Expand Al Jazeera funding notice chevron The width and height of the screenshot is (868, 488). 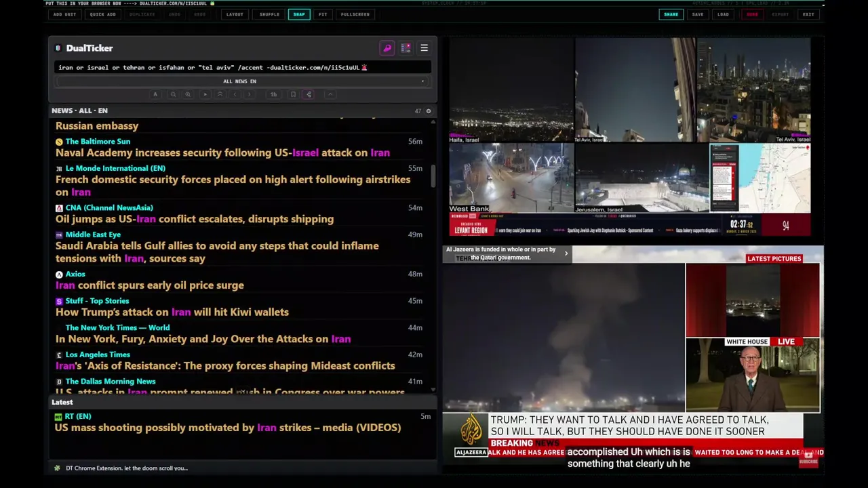click(x=566, y=253)
